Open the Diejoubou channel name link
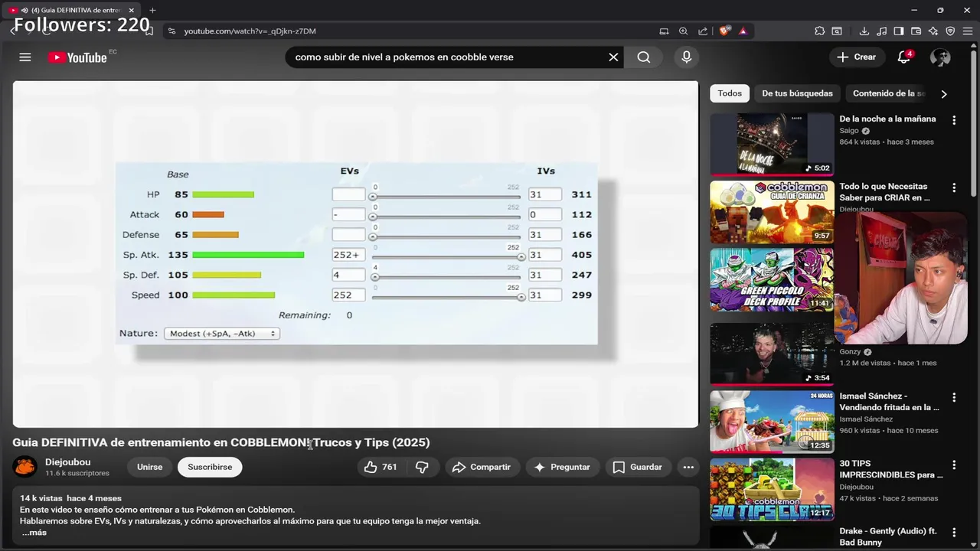The image size is (980, 551). tap(67, 462)
